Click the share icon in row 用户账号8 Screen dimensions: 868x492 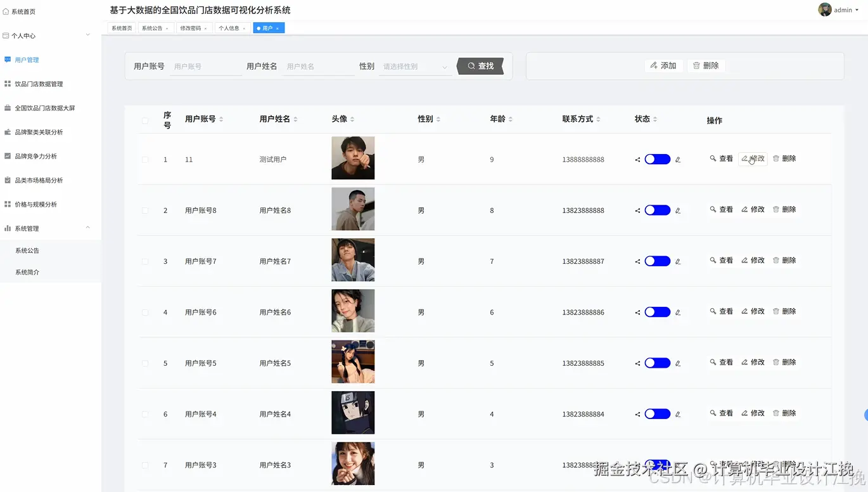(x=637, y=210)
